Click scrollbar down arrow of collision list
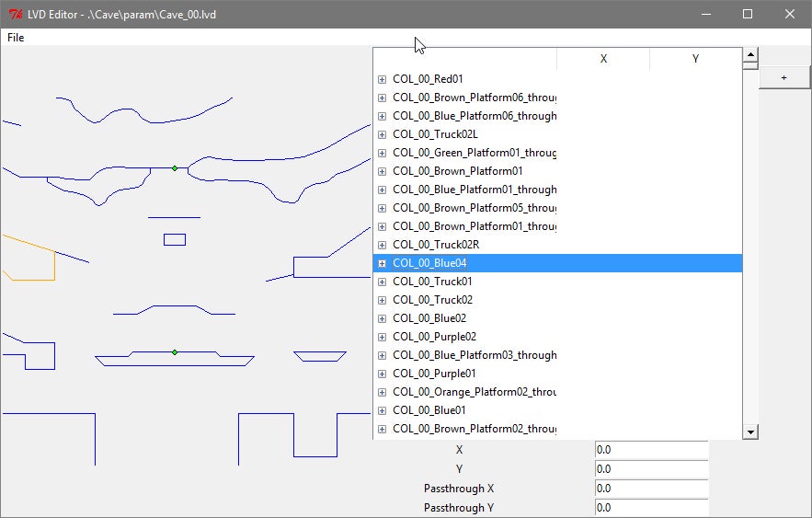 tap(750, 432)
